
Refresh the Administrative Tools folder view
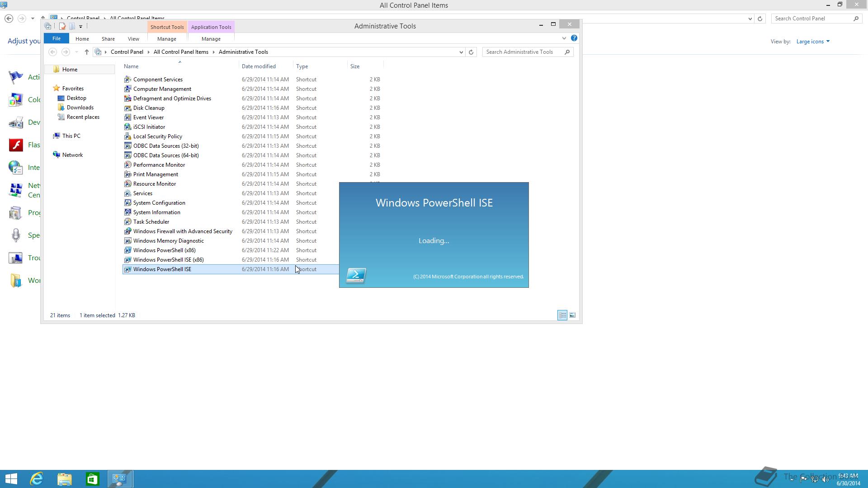471,52
